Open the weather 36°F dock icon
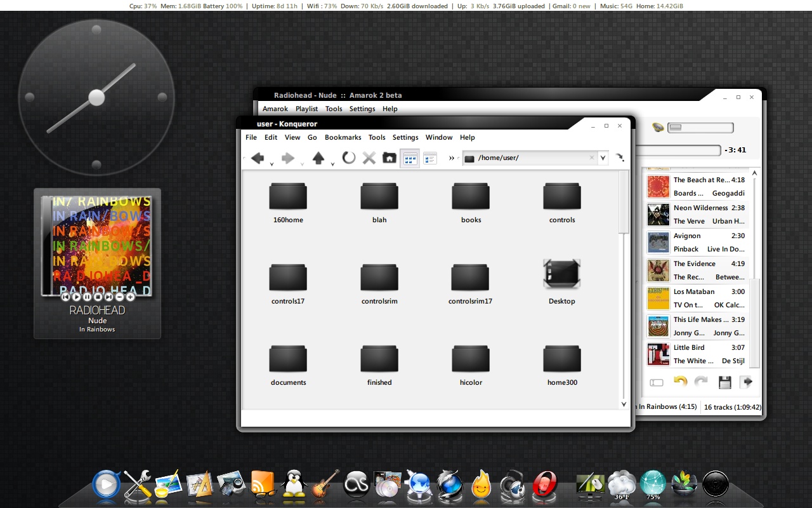The image size is (812, 508). pos(621,485)
